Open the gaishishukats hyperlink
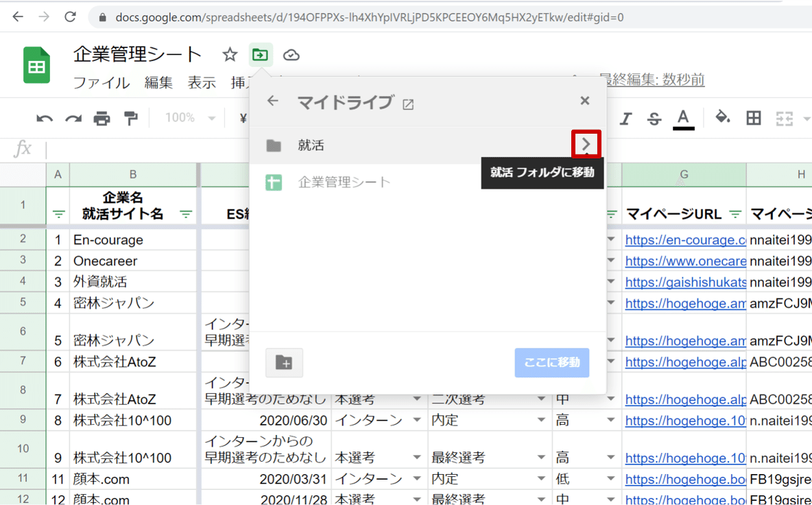This screenshot has width=812, height=505. (x=685, y=282)
